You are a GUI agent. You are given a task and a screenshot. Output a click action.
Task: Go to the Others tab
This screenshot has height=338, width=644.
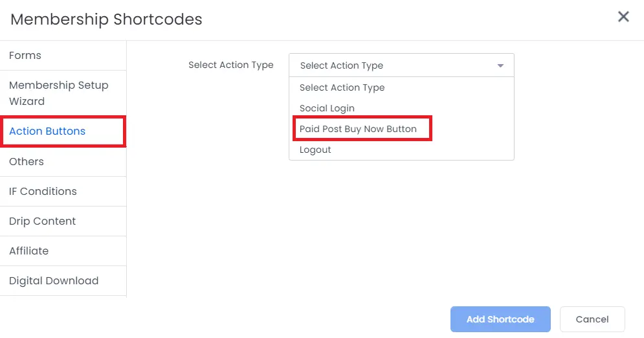pyautogui.click(x=63, y=161)
